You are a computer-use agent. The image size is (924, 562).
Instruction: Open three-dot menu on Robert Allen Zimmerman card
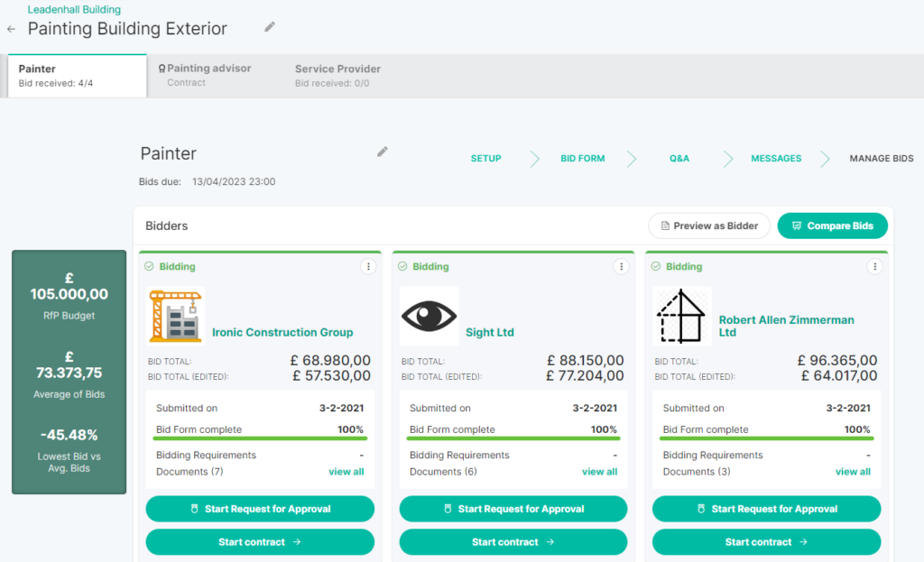(x=874, y=266)
